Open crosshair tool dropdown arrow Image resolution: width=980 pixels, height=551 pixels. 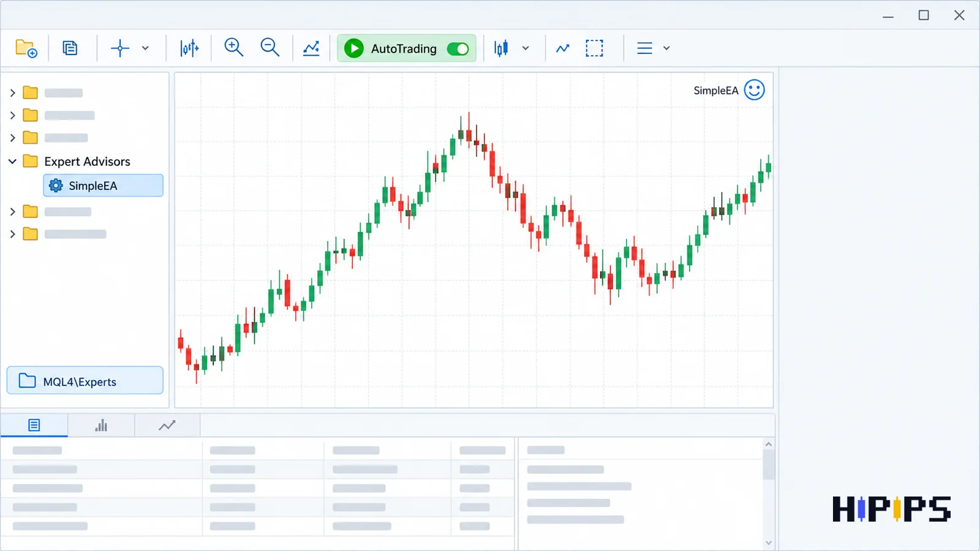(145, 48)
